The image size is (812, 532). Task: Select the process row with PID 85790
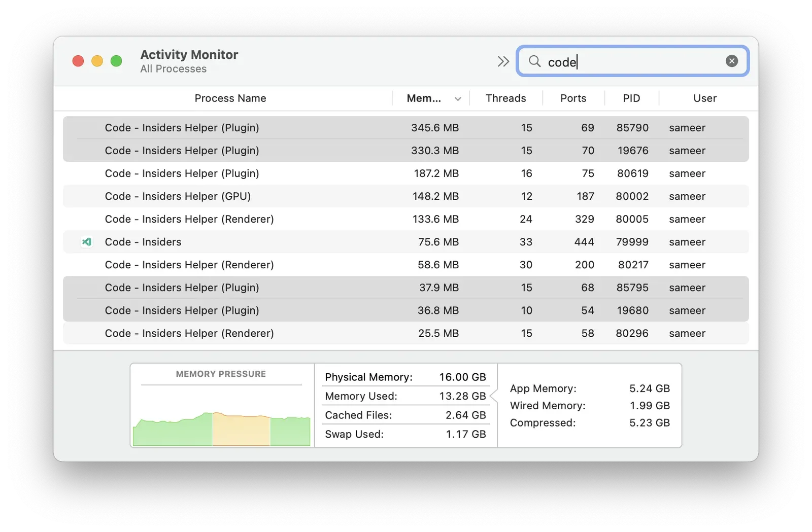406,128
